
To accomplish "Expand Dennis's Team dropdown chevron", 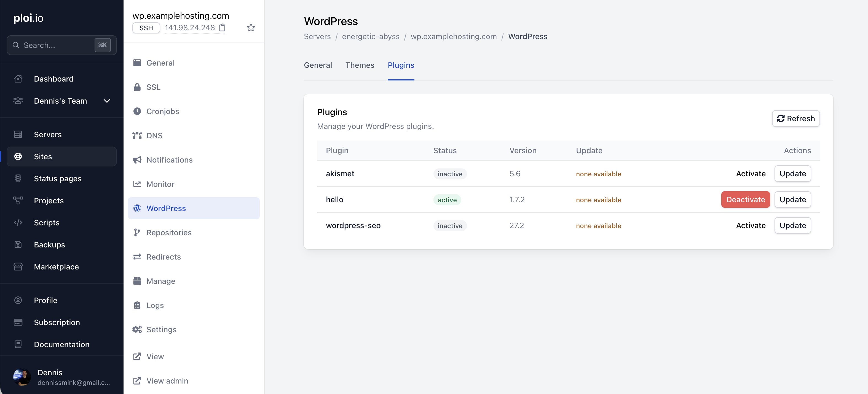I will 107,101.
